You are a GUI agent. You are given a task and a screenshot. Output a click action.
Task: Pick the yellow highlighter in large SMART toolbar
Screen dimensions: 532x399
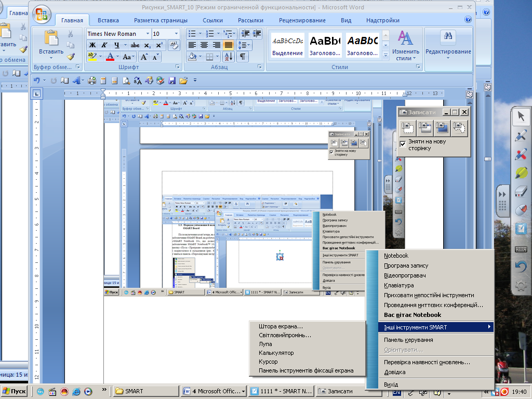click(521, 172)
